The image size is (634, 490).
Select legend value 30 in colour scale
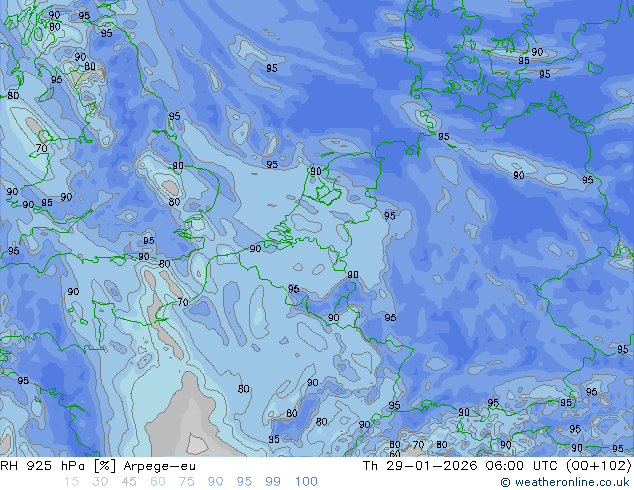(x=100, y=482)
